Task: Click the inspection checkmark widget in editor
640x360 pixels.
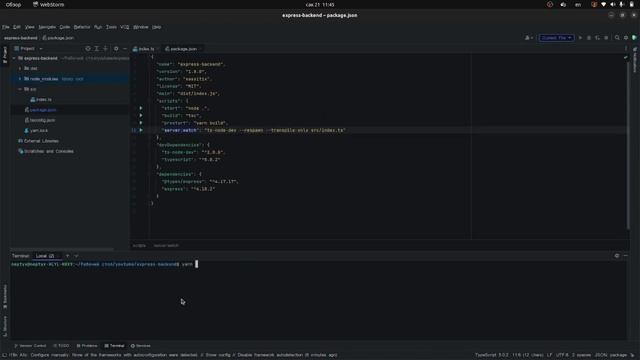Action: coord(626,58)
